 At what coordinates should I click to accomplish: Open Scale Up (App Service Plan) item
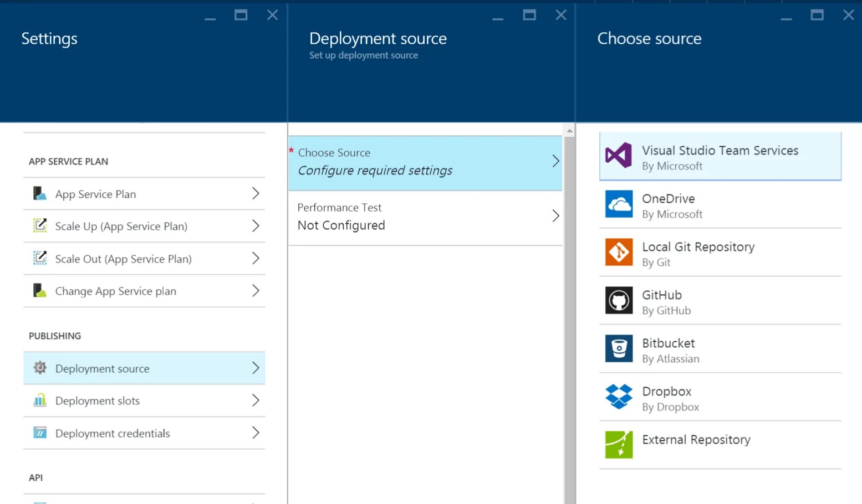[144, 226]
